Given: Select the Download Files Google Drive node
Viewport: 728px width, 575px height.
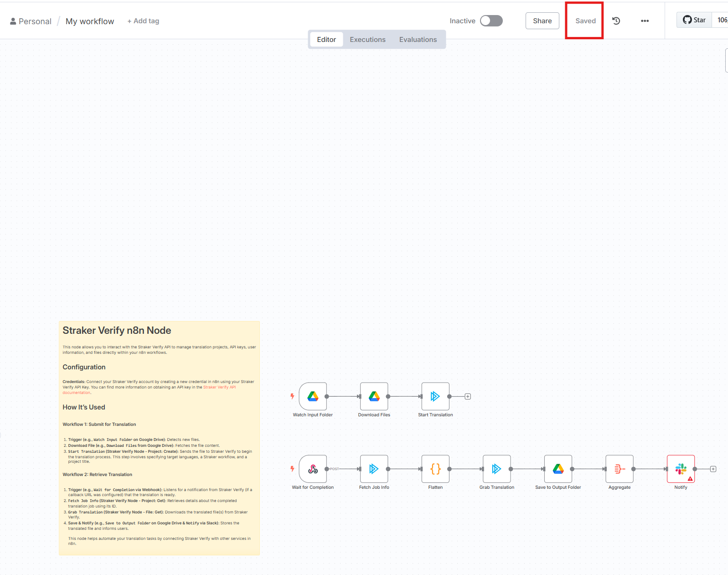Looking at the screenshot, I should [374, 396].
